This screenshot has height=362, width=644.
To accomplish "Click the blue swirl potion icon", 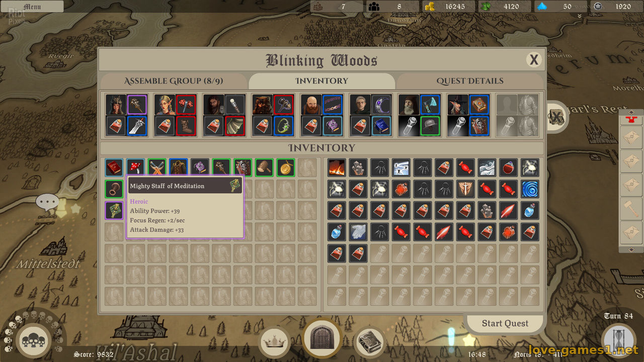I will (x=530, y=189).
